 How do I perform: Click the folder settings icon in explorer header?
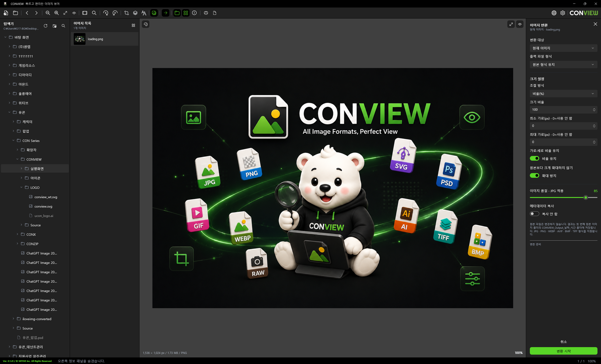coord(54,26)
